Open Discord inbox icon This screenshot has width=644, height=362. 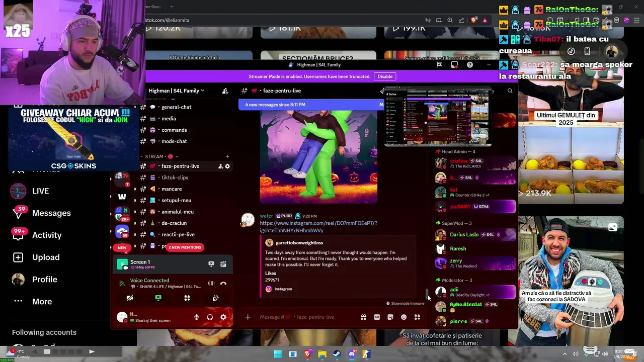click(x=454, y=65)
